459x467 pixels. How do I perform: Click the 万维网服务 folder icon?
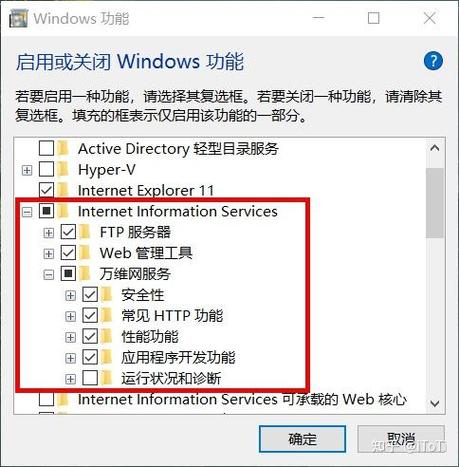(85, 274)
